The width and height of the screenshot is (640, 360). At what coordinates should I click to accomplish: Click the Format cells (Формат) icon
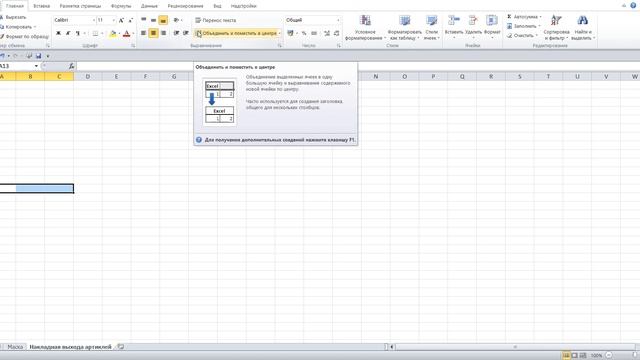[492, 20]
